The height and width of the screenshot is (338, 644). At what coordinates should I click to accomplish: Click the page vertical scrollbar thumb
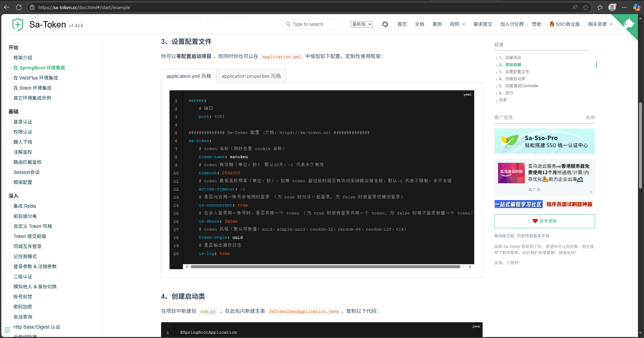[640, 145]
